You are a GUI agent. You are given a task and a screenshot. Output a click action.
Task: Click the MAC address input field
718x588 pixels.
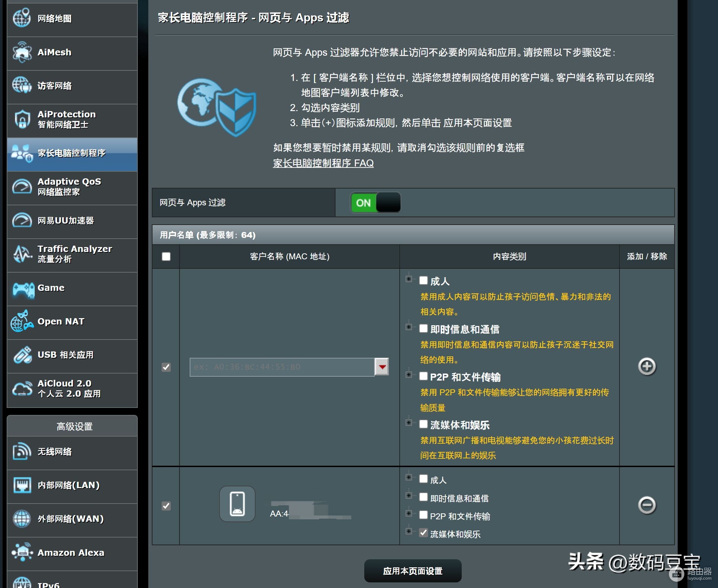[x=282, y=367]
